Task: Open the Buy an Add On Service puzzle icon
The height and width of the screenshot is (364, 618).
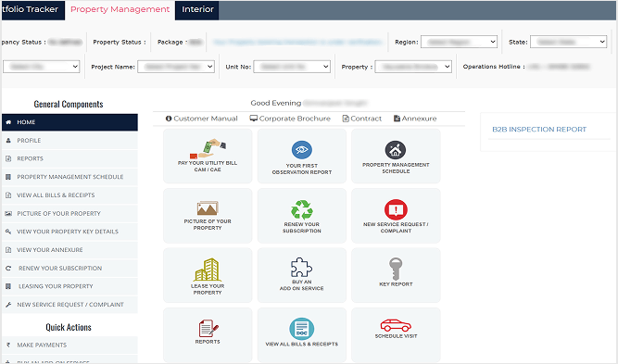Action: pos(301,268)
